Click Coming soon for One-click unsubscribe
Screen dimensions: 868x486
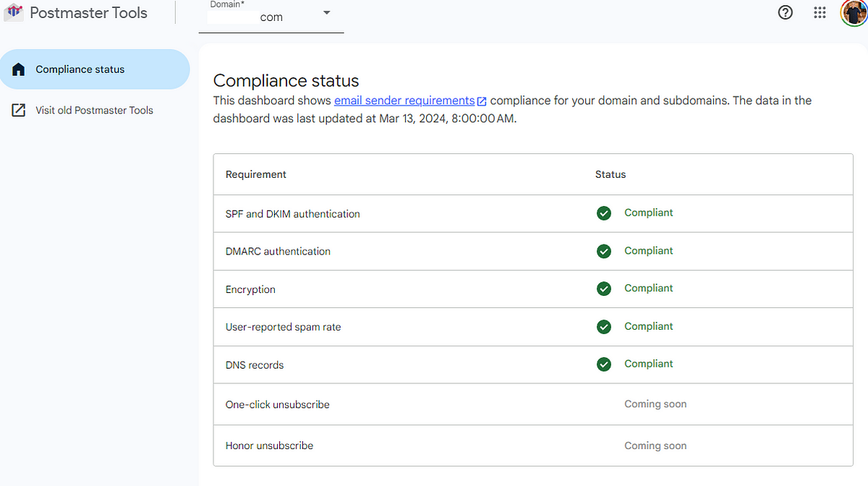coord(655,404)
